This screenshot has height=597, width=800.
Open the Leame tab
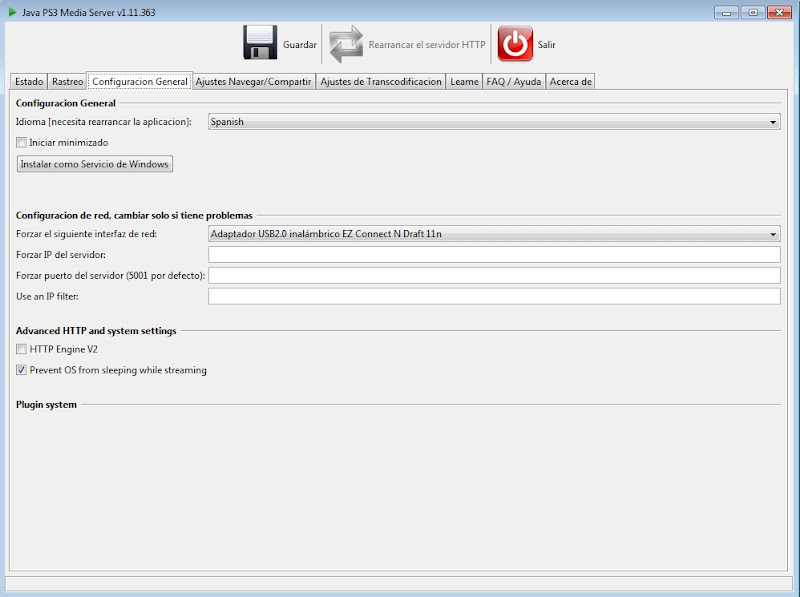(x=464, y=82)
